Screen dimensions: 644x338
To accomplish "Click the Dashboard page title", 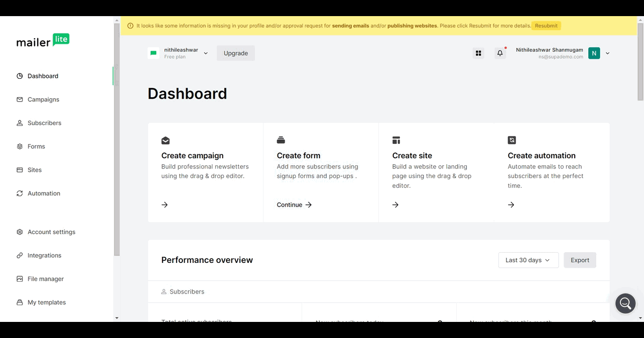I will pyautogui.click(x=187, y=93).
